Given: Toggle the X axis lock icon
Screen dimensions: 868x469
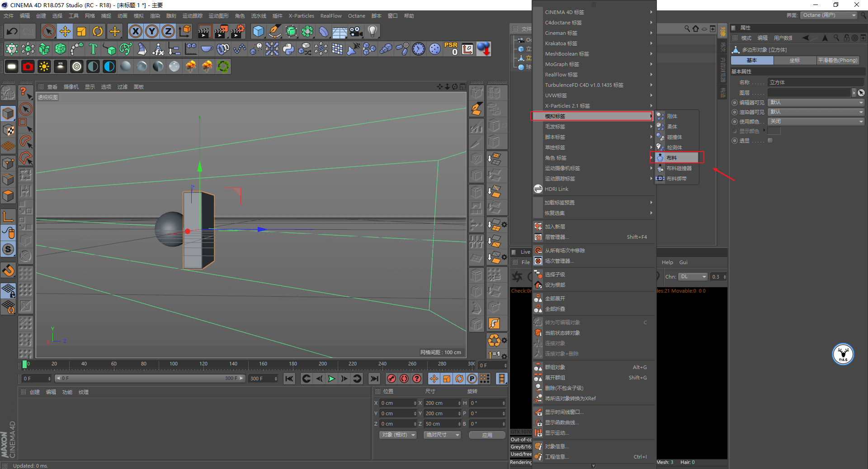Looking at the screenshot, I should [x=136, y=31].
